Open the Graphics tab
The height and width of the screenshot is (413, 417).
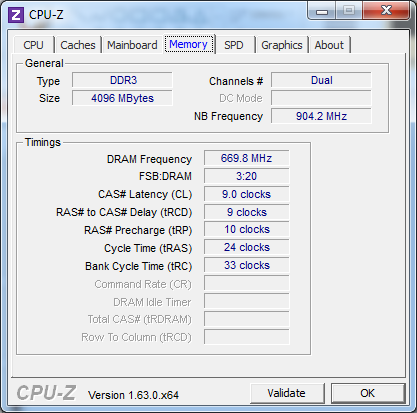click(282, 45)
